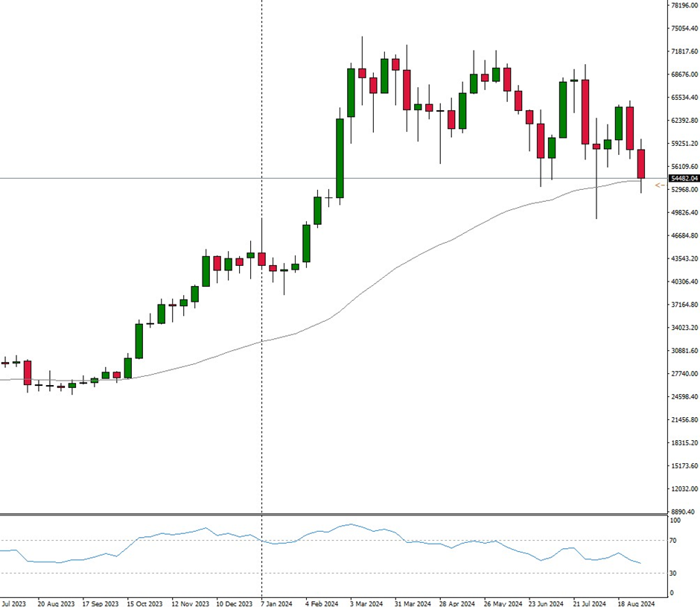Click the 18 Aug 2024 date label
The width and height of the screenshot is (700, 607).
pos(638,603)
